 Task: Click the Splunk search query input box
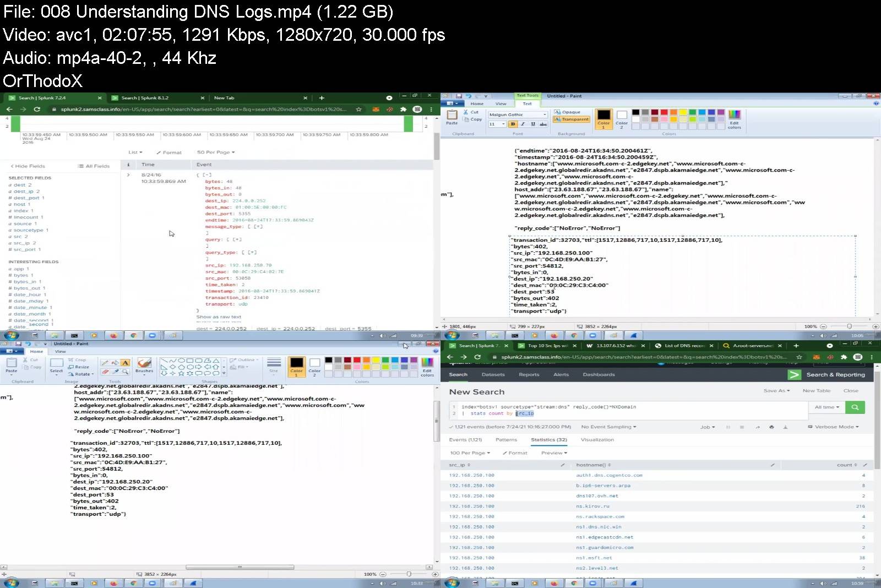tap(629, 410)
